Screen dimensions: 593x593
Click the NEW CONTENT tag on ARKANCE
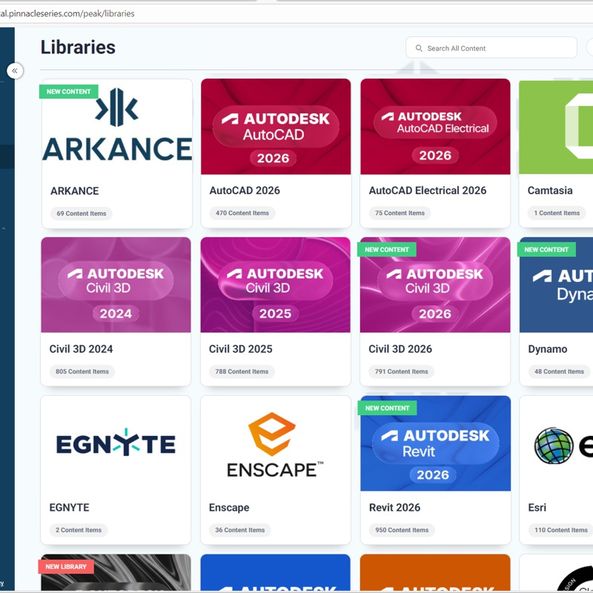tap(68, 92)
